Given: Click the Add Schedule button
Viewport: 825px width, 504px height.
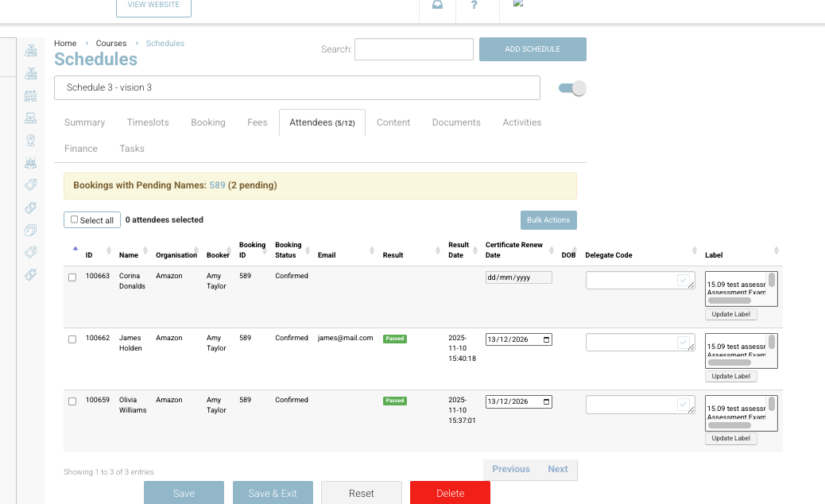Looking at the screenshot, I should (x=533, y=48).
